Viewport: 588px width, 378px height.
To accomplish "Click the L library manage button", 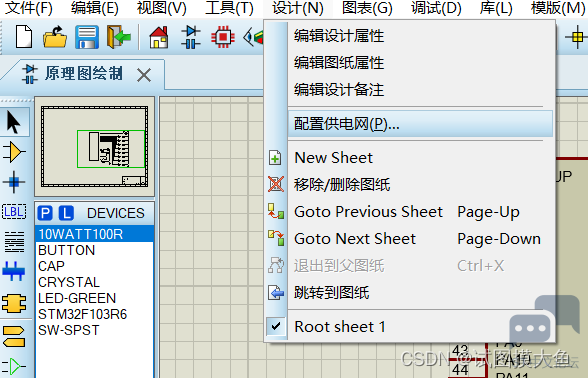I will [x=66, y=213].
